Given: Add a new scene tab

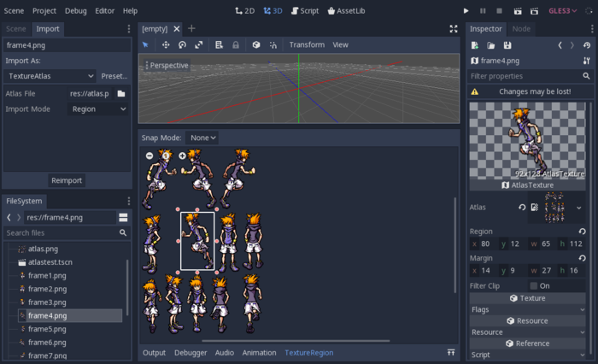Looking at the screenshot, I should pyautogui.click(x=191, y=28).
